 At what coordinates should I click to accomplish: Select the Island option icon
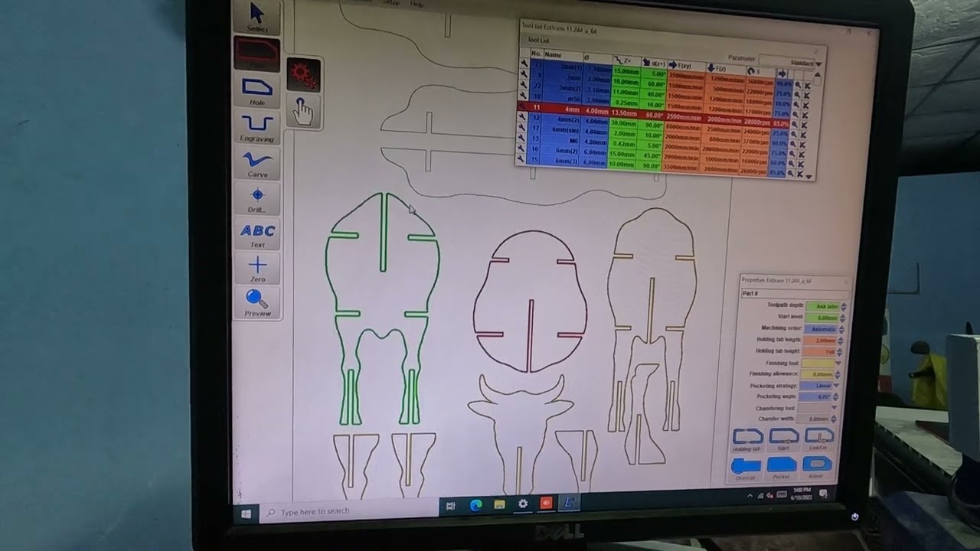click(x=816, y=466)
